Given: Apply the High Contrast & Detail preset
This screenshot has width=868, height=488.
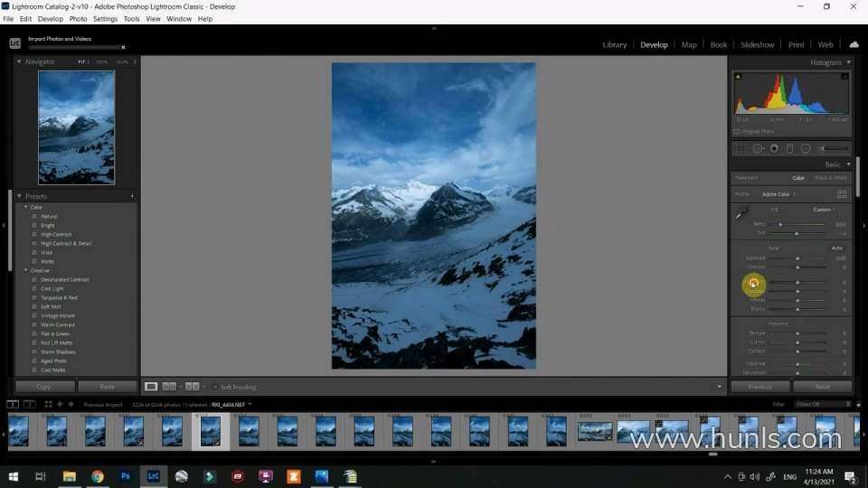Looking at the screenshot, I should 66,243.
